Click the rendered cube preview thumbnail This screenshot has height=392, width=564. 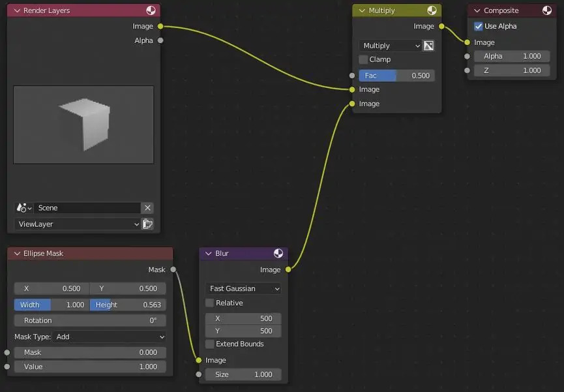[83, 125]
